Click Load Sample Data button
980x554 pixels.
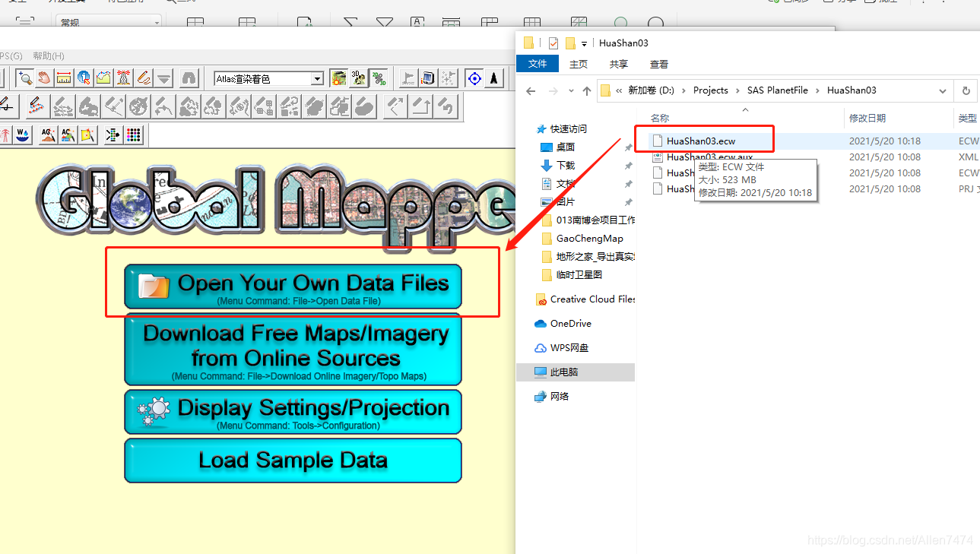point(293,461)
